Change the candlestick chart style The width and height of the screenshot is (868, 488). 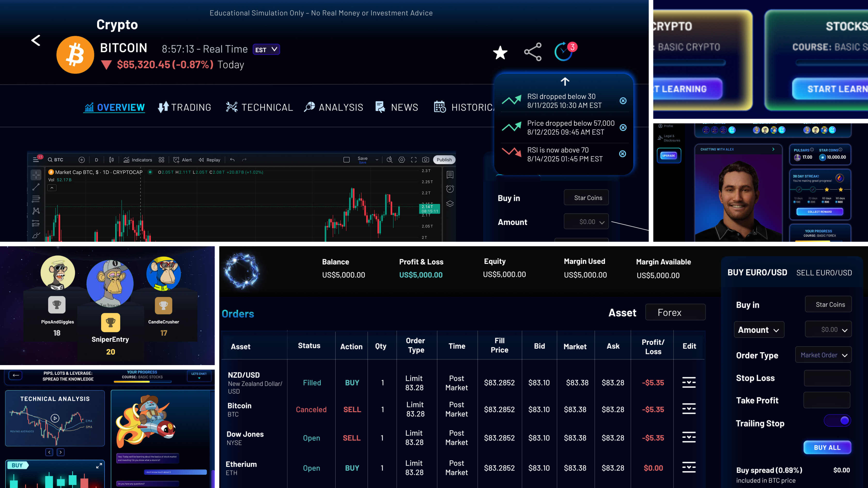(x=112, y=160)
